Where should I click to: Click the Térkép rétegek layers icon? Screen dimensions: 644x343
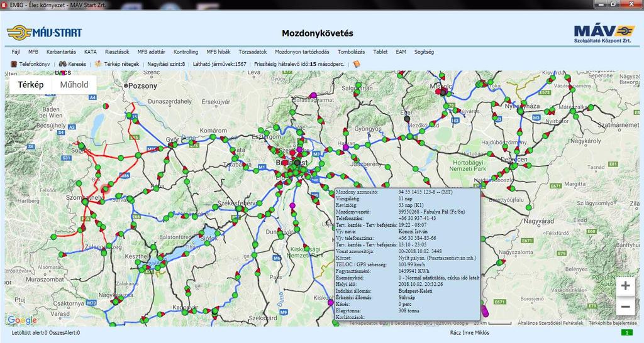pyautogui.click(x=98, y=64)
